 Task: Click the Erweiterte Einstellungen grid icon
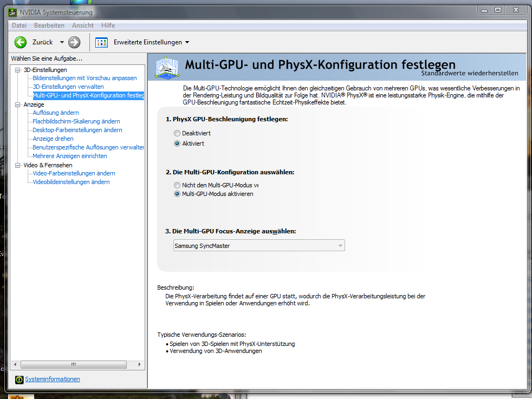[x=101, y=42]
